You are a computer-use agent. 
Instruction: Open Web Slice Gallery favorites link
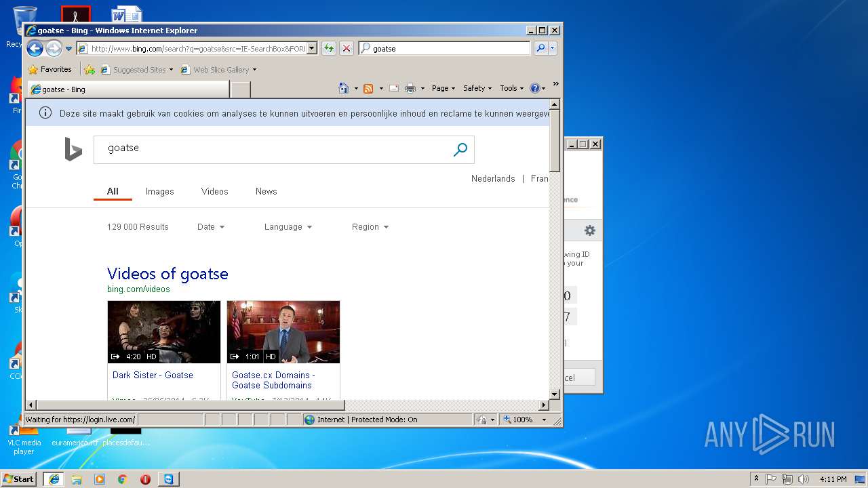pos(218,69)
